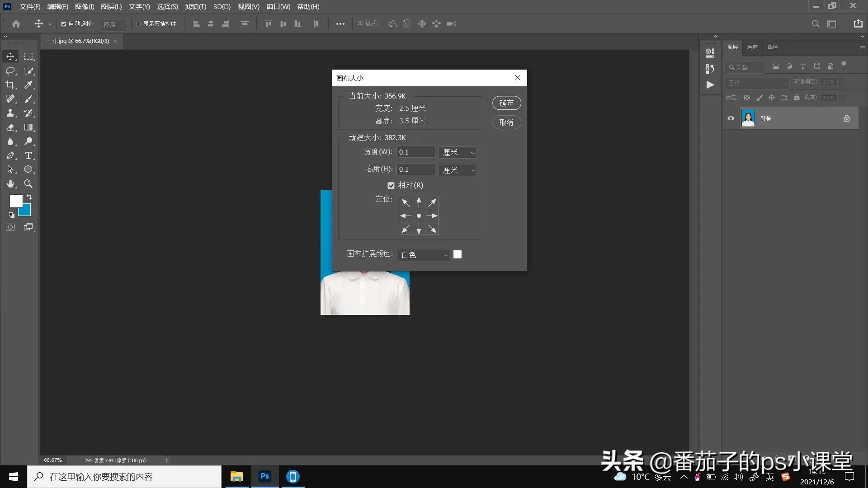Screen dimensions: 868x488
Task: Open the 厘米 width units dropdown
Action: click(x=458, y=152)
